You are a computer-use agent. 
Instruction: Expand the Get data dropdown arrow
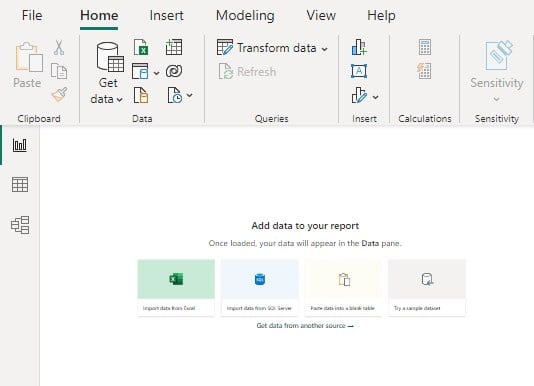point(119,99)
